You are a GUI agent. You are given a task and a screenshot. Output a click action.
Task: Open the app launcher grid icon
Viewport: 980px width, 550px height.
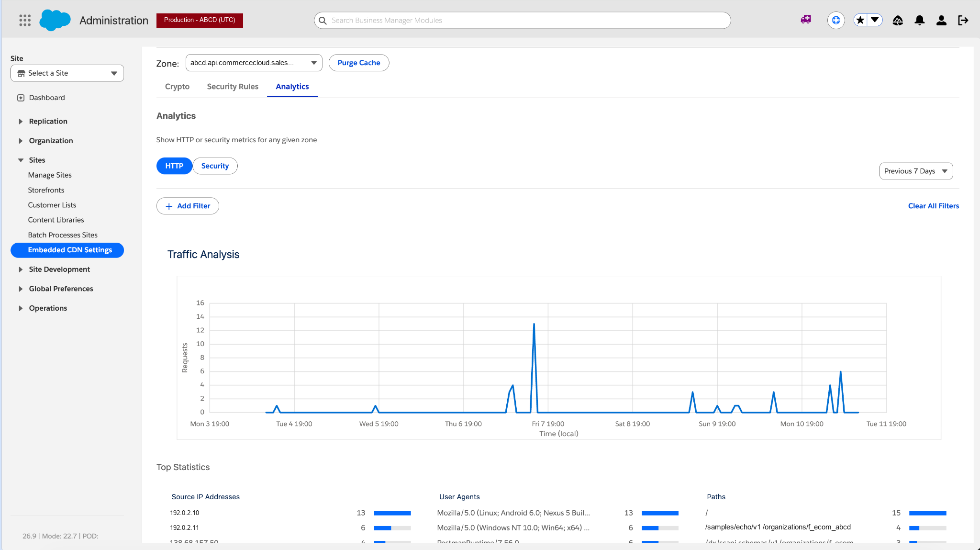25,20
